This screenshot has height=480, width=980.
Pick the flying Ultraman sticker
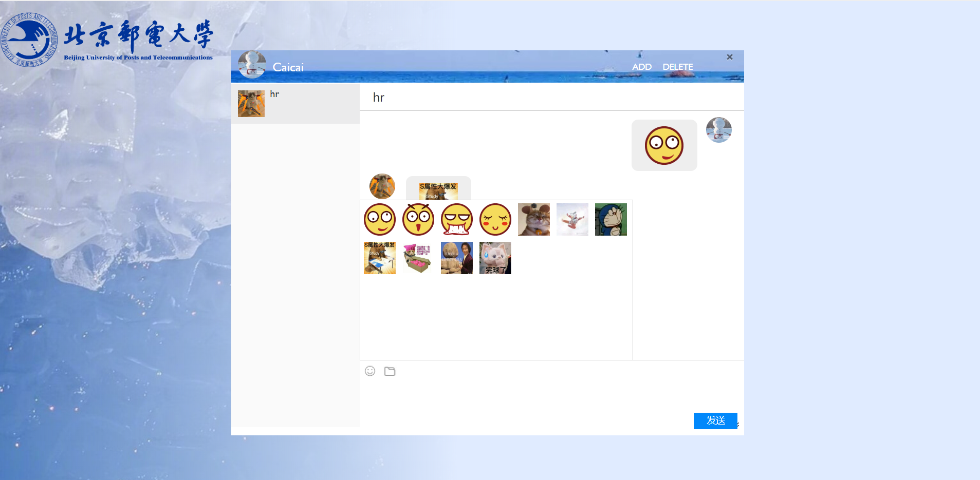point(572,220)
